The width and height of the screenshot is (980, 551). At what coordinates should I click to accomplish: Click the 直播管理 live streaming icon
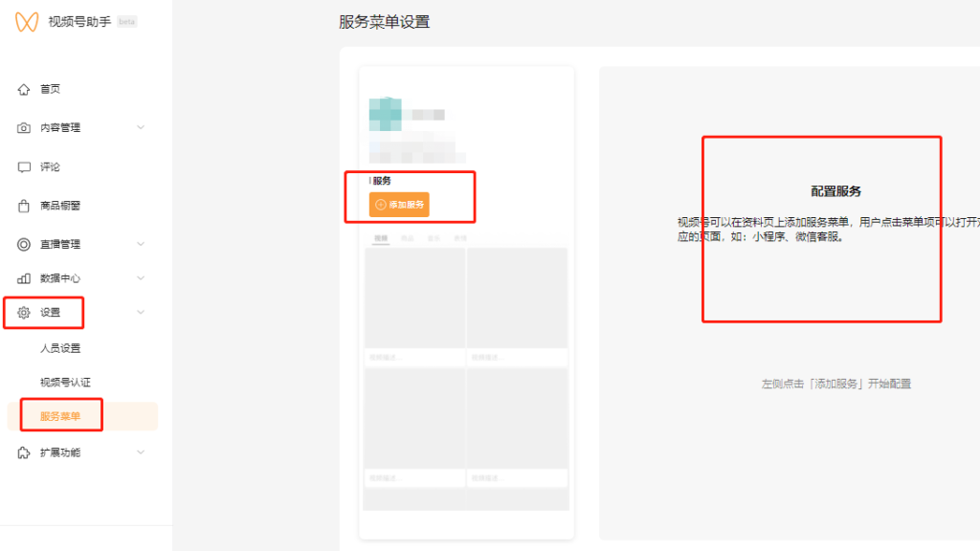click(x=23, y=243)
